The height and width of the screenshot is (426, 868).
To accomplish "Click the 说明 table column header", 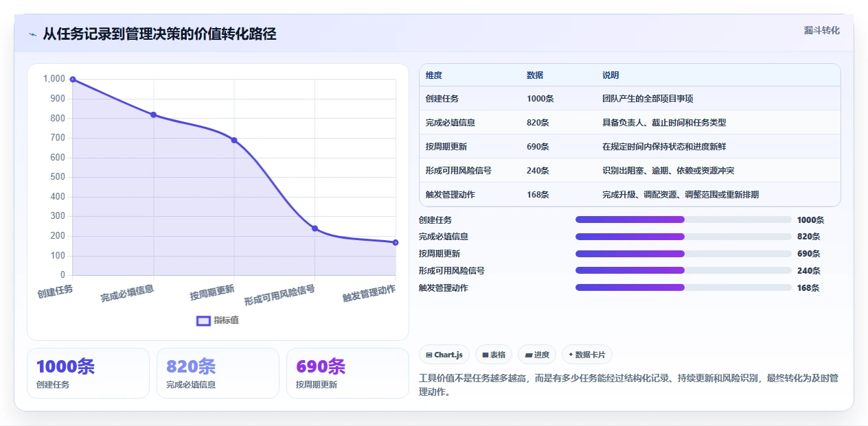I will pyautogui.click(x=610, y=75).
